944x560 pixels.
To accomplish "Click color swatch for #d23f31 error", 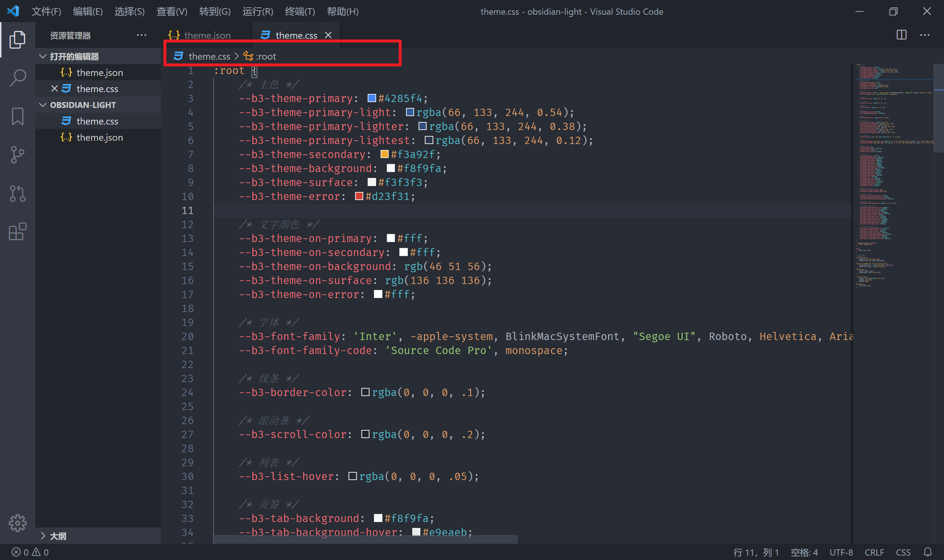I will click(x=359, y=196).
